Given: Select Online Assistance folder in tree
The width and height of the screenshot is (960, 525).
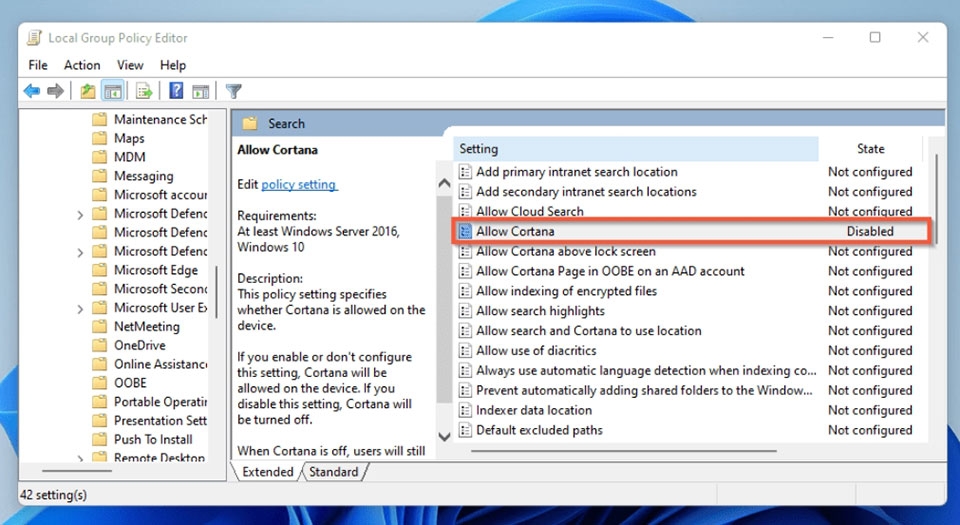Looking at the screenshot, I should tap(160, 364).
